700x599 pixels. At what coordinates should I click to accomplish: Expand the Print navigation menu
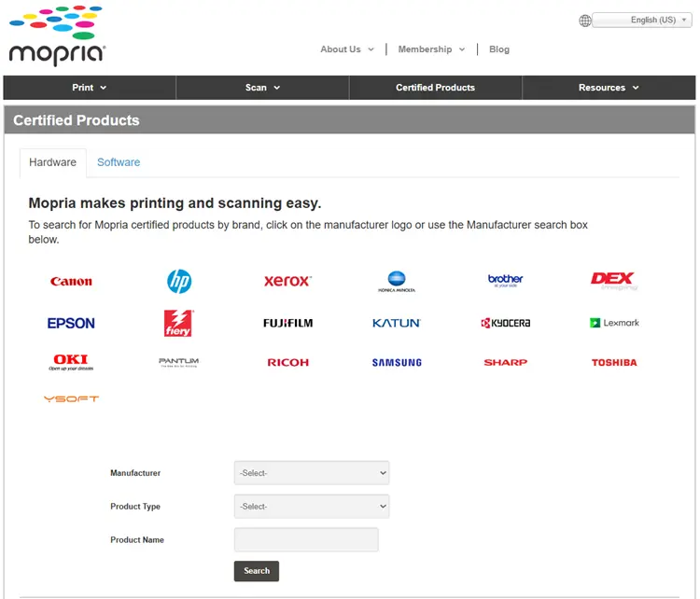pos(90,88)
